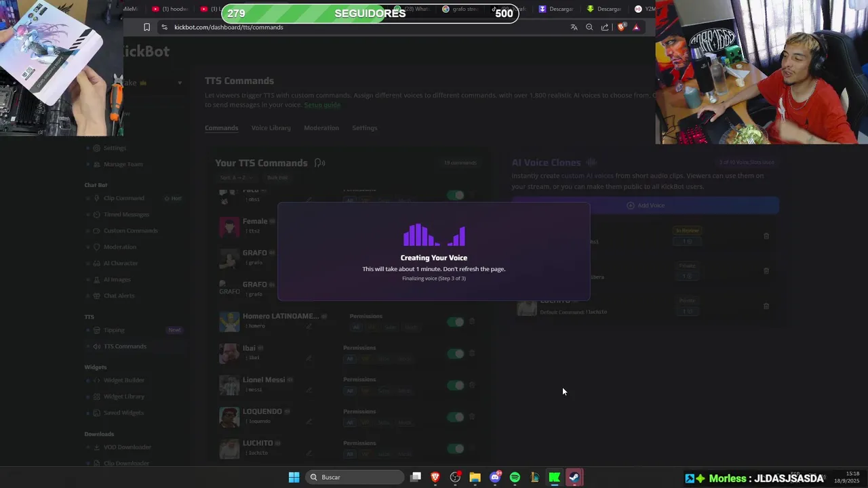Toggle the Lionel Messi command switch

(x=456, y=386)
